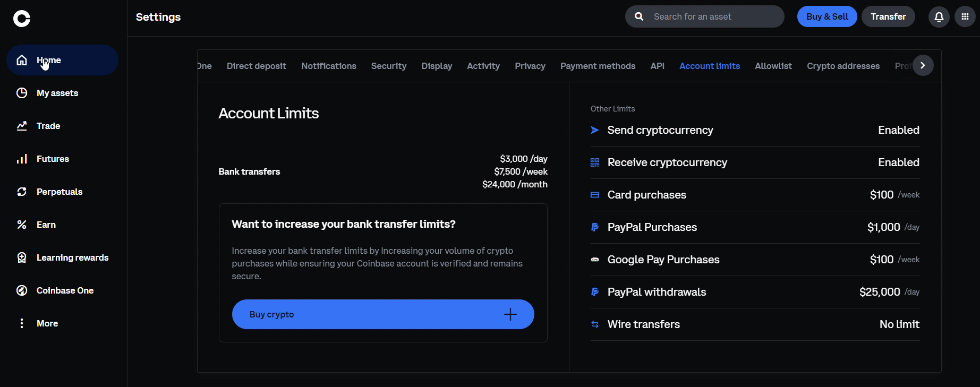Image resolution: width=980 pixels, height=387 pixels.
Task: Click the Perpetuals cycle icon
Action: point(22,192)
